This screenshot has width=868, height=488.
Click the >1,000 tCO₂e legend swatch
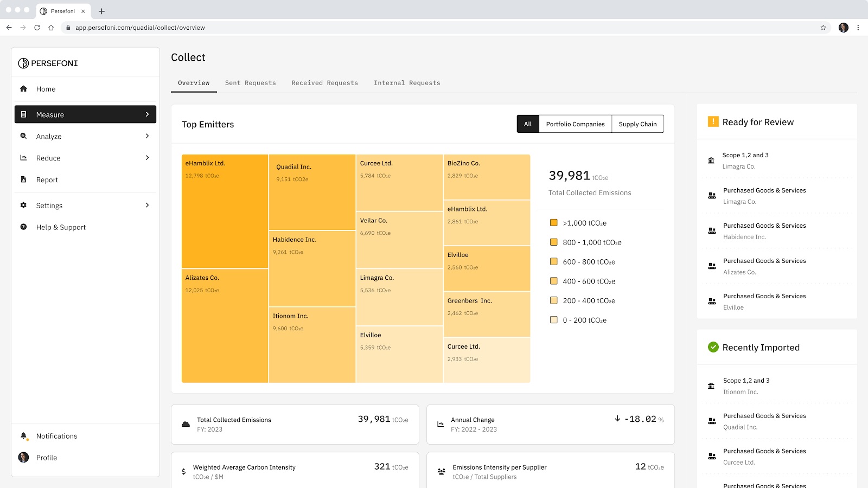coord(553,223)
